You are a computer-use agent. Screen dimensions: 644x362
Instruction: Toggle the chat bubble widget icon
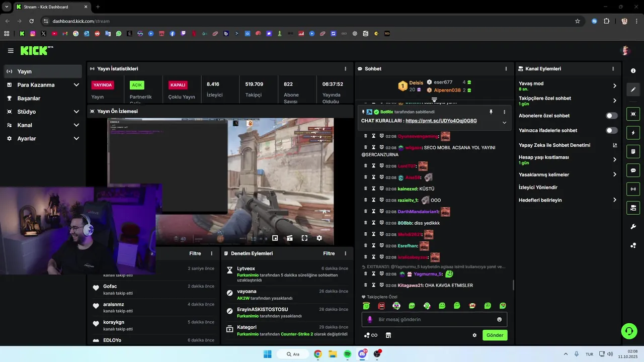tap(633, 170)
